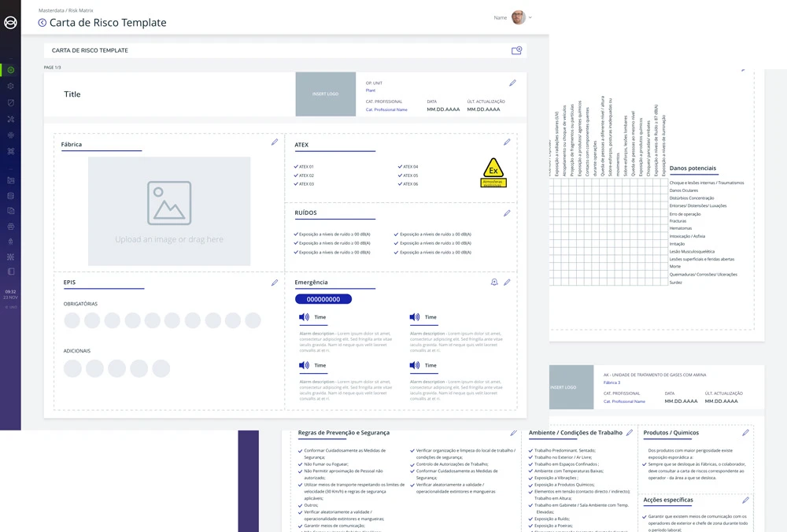Click the 000000000 emergency number button

pos(323,299)
